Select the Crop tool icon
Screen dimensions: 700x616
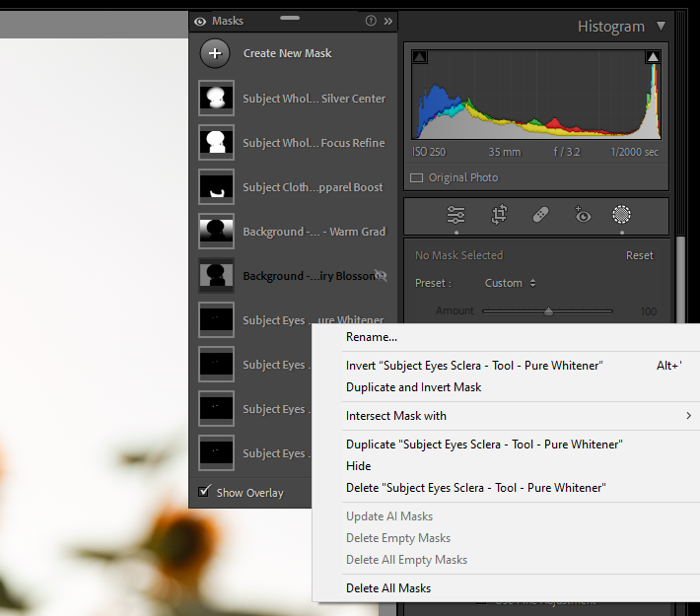(499, 215)
